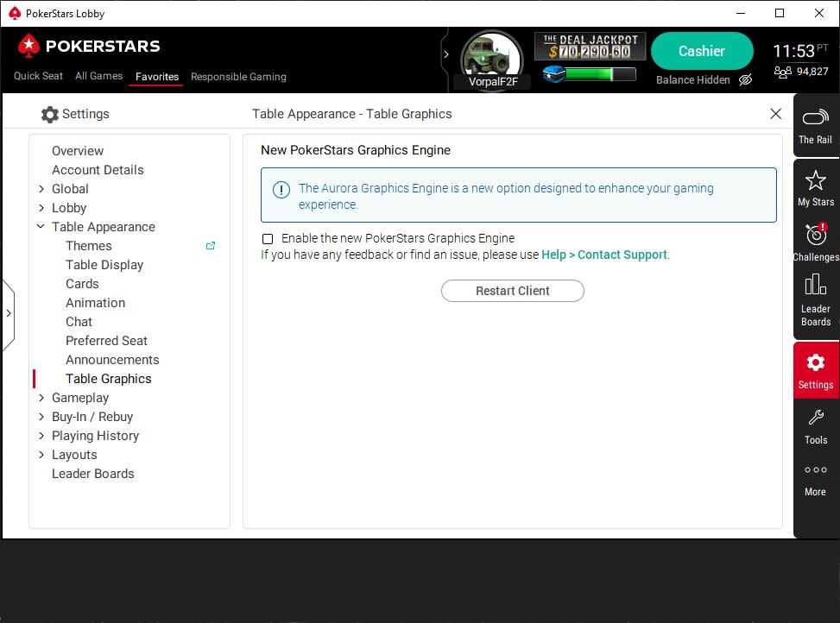Click the PokerStars logo

pos(89,46)
